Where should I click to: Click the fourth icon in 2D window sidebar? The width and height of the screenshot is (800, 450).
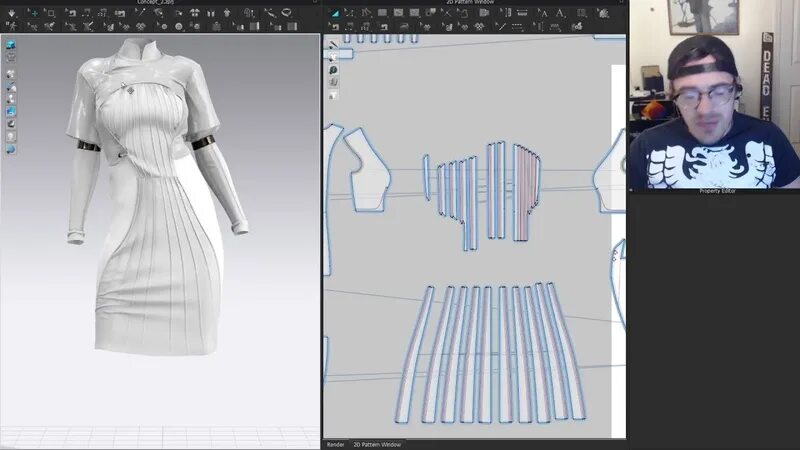pos(333,82)
